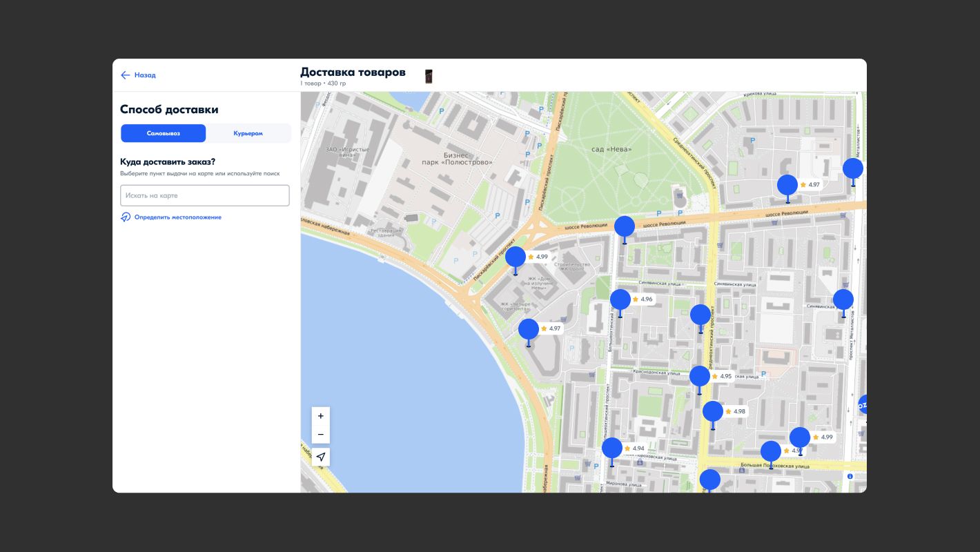
Task: Choose pickup point pin rated 4.94
Action: coord(612,448)
